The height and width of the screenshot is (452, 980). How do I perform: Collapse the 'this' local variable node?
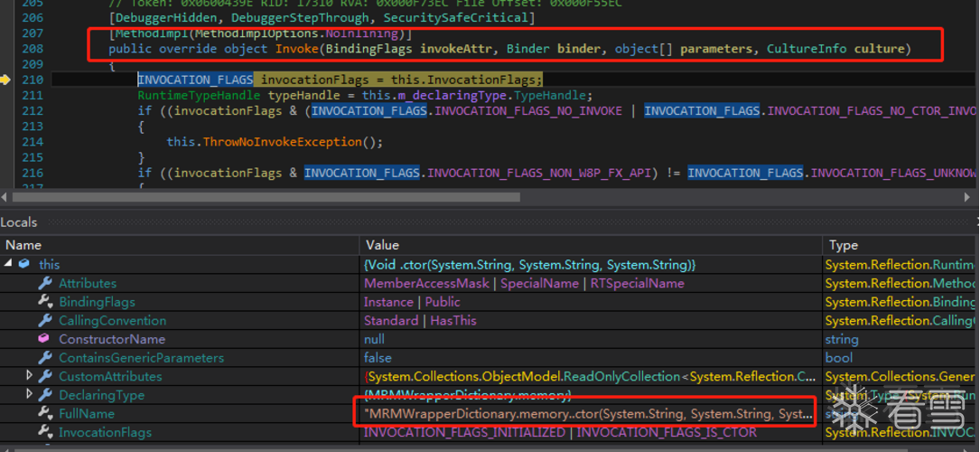pos(8,264)
